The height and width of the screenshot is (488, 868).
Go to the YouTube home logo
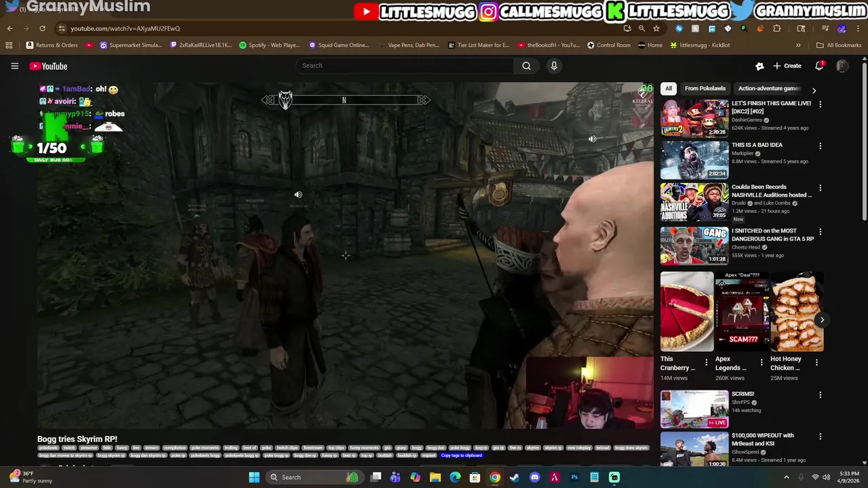coord(48,66)
